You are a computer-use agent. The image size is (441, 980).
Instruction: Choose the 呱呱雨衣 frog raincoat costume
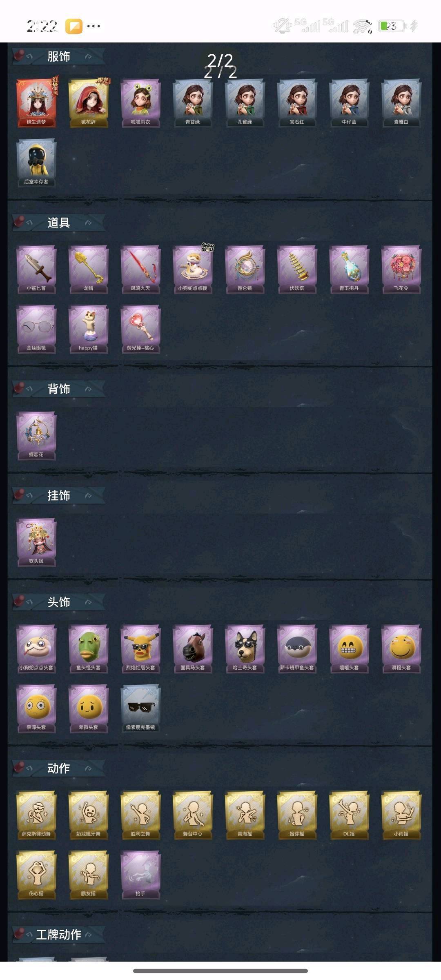pos(140,103)
